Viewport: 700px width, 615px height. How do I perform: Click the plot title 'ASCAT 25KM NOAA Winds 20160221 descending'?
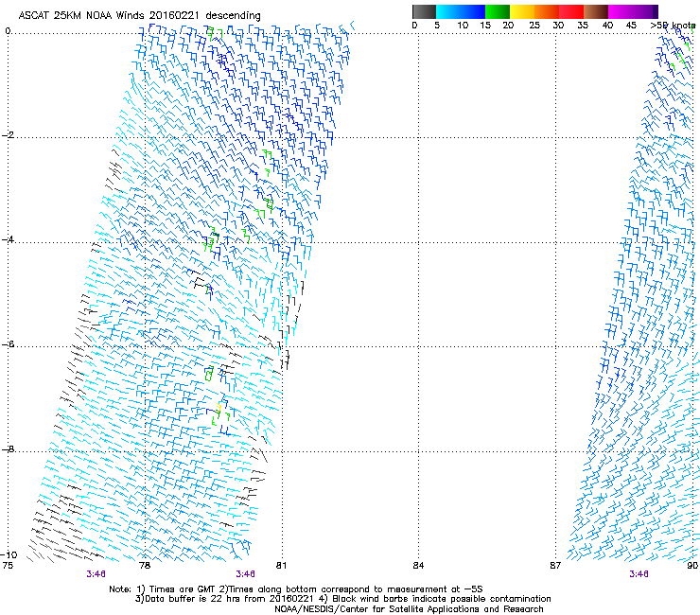point(139,15)
